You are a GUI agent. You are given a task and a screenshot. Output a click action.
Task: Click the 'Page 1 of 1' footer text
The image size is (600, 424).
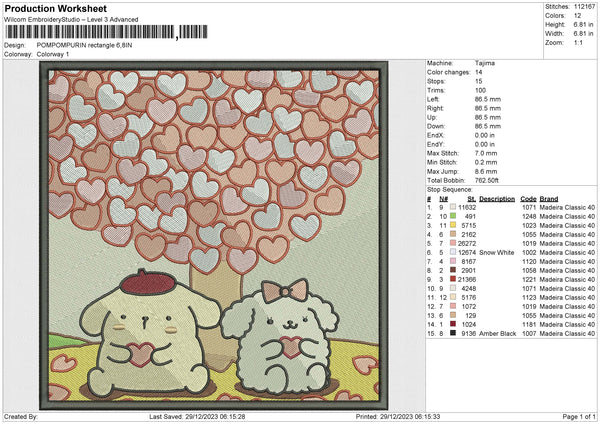pos(579,416)
